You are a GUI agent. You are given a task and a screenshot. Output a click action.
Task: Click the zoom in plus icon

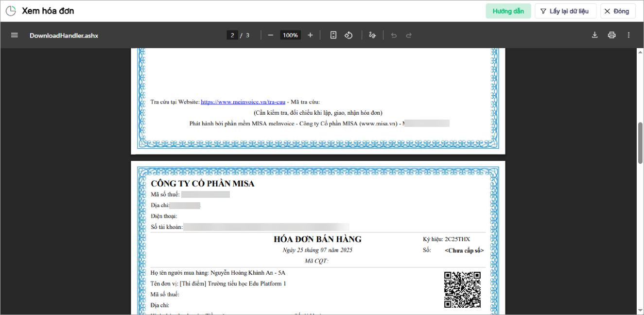[310, 35]
